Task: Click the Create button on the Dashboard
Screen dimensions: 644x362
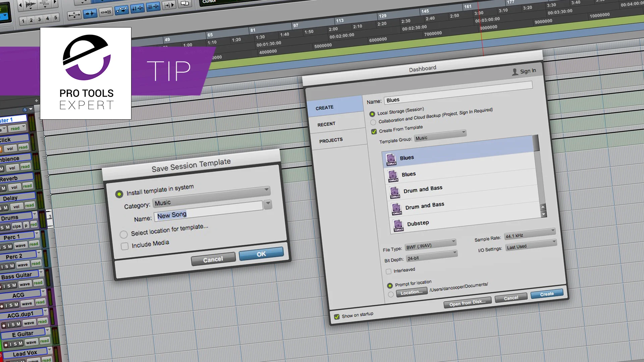Action: tap(546, 293)
